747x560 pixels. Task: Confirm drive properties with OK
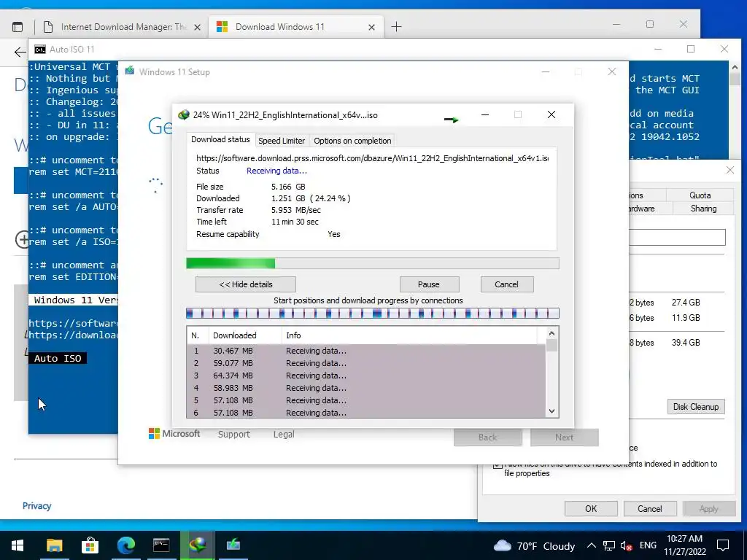(591, 508)
